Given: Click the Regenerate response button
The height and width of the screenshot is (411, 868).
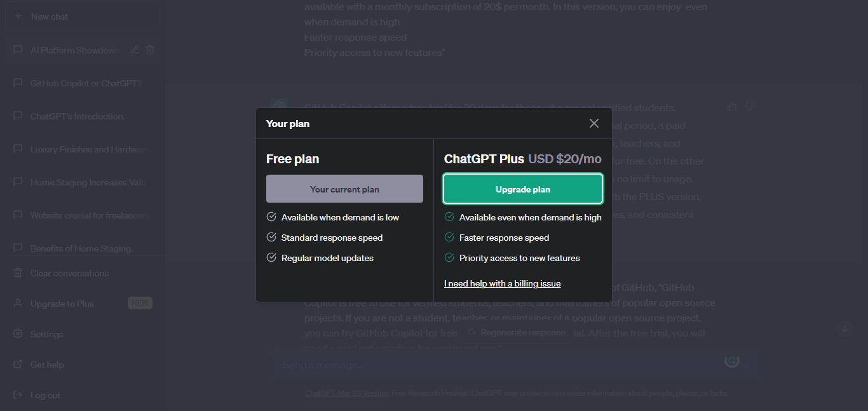Looking at the screenshot, I should pyautogui.click(x=516, y=332).
